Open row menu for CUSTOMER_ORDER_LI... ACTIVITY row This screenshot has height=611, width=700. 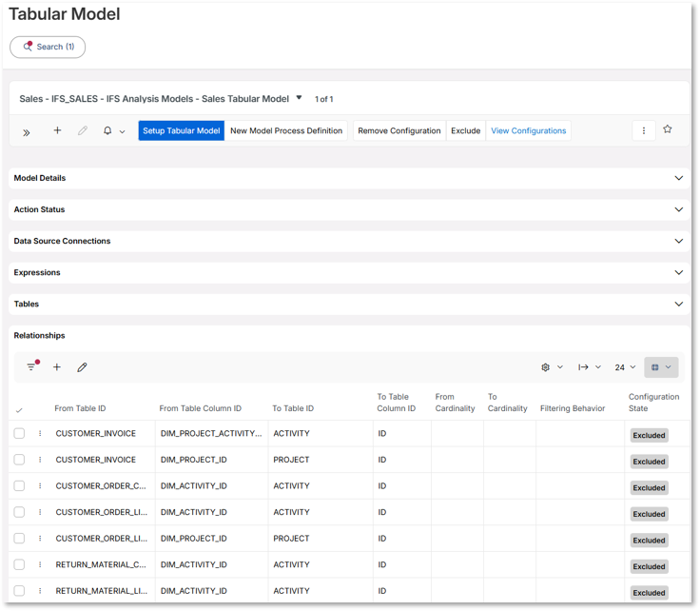point(40,512)
